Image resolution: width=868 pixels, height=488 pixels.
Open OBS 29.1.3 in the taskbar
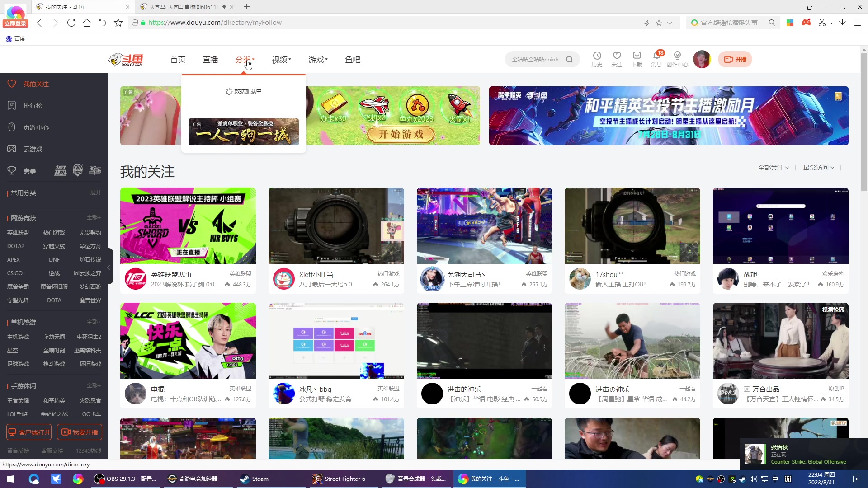click(x=125, y=479)
